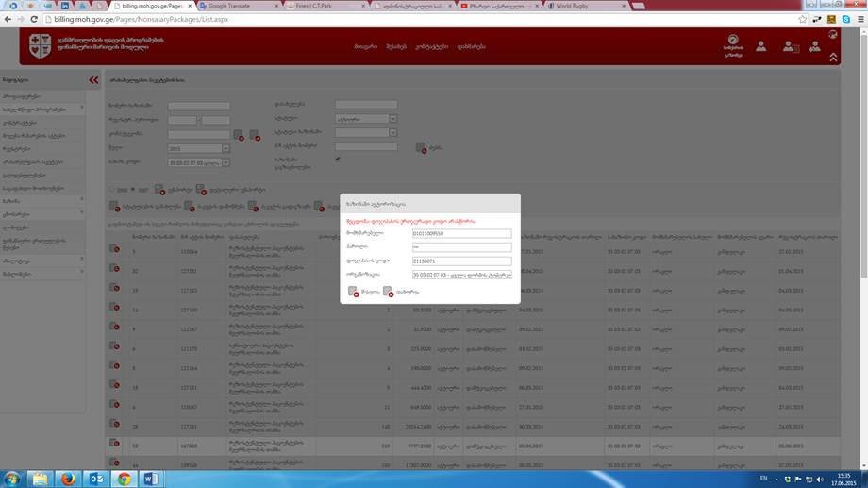The image size is (868, 488).
Task: Switch to the World Rugby browser tab
Action: click(576, 6)
